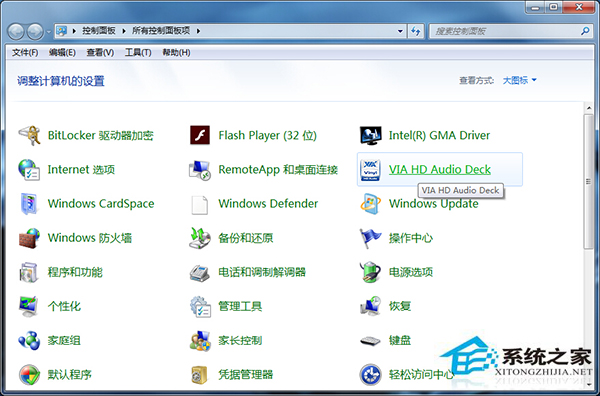
Task: Click the 轻松访问中心 icon
Action: (x=370, y=375)
